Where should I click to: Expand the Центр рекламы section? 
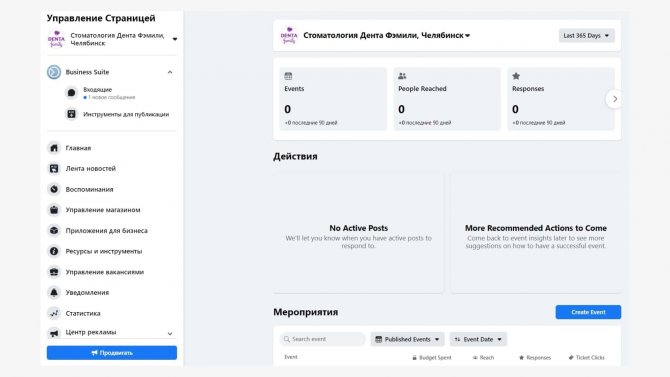click(170, 333)
